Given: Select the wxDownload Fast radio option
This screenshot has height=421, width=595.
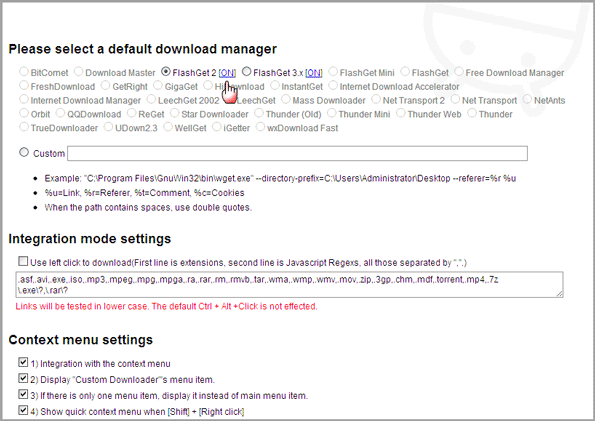Looking at the screenshot, I should pos(260,126).
